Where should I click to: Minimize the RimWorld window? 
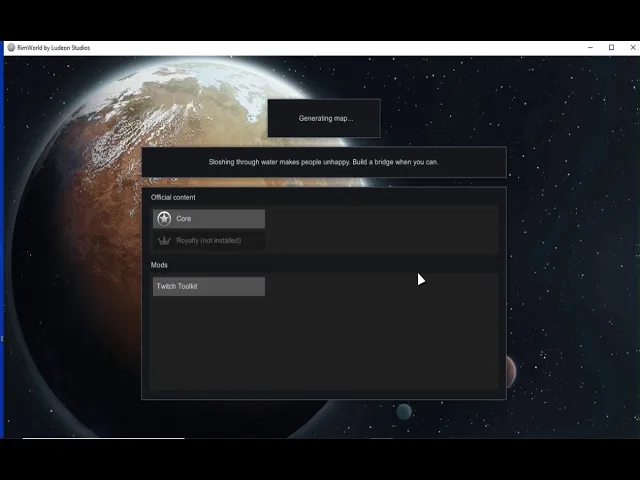click(x=590, y=48)
